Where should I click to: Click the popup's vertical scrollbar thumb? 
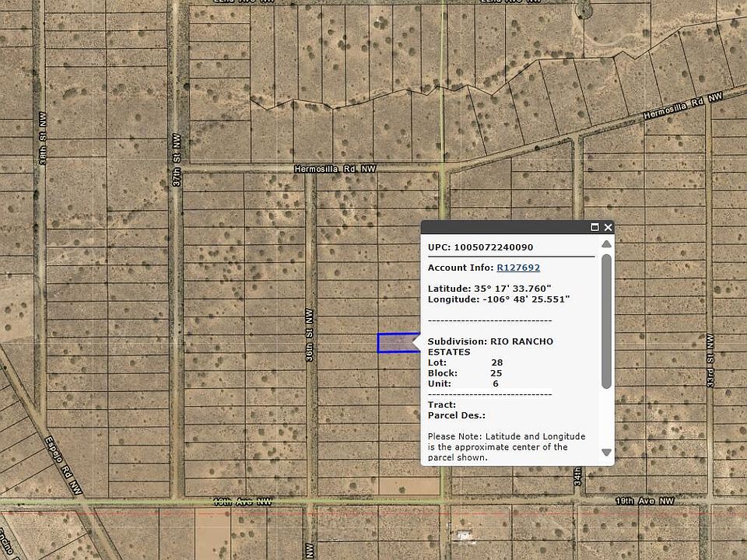606,319
